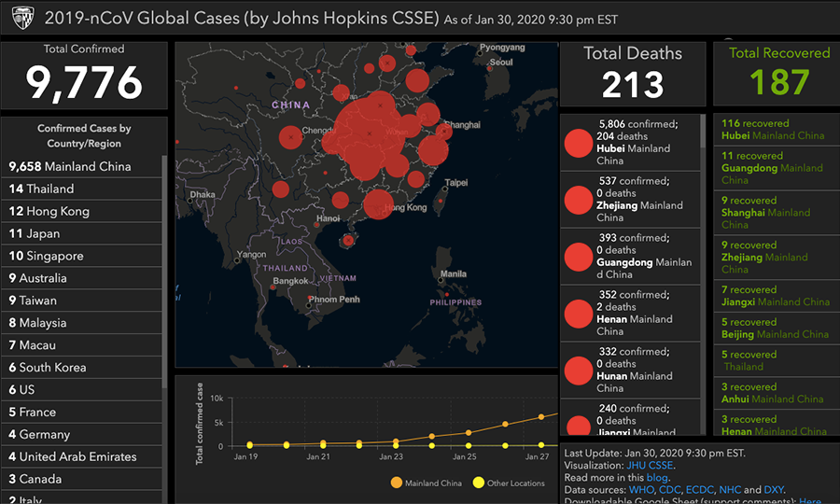Viewport: 840px width, 504px height.
Task: Select the 4 Germany row
Action: click(x=81, y=434)
